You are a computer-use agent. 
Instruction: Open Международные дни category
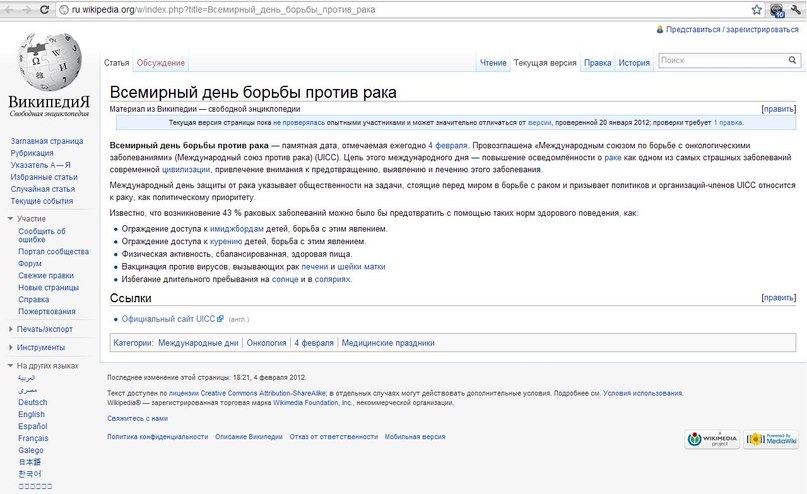pyautogui.click(x=198, y=343)
